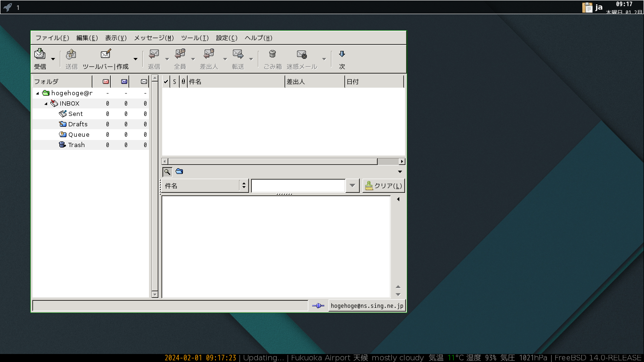Image resolution: width=644 pixels, height=362 pixels.
Task: Open the search history dropdown arrow
Action: coord(353,186)
